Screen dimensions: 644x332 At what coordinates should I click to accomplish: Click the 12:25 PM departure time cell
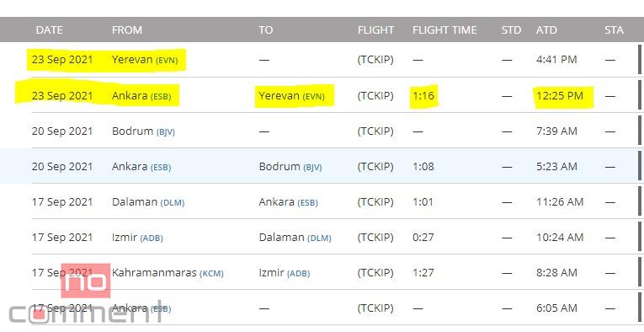tap(560, 96)
